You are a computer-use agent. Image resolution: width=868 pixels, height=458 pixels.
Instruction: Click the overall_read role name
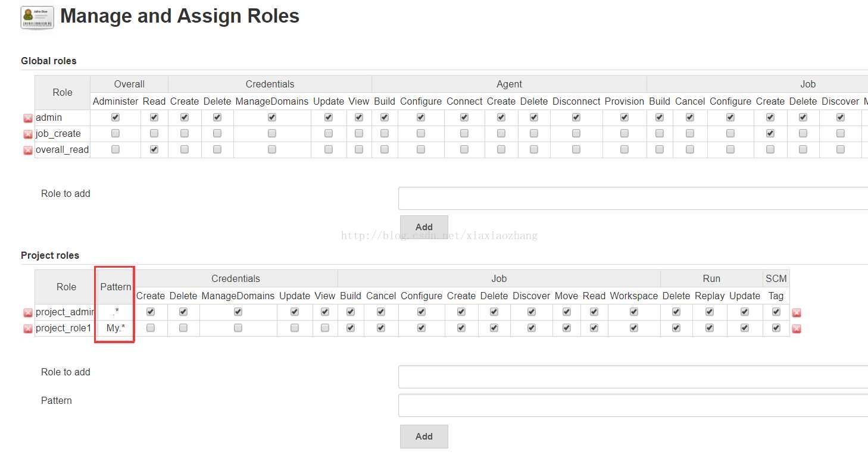click(63, 150)
